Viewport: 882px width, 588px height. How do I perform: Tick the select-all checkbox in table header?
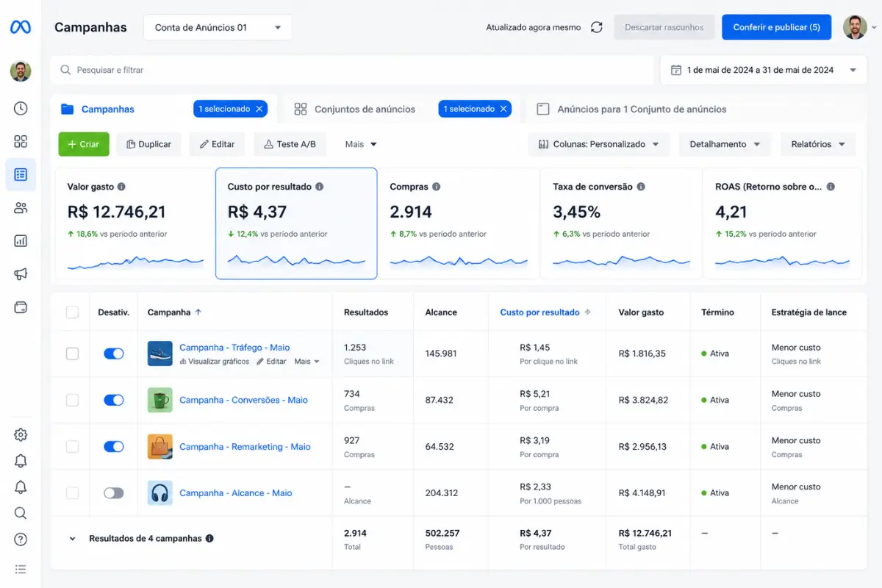pyautogui.click(x=72, y=312)
